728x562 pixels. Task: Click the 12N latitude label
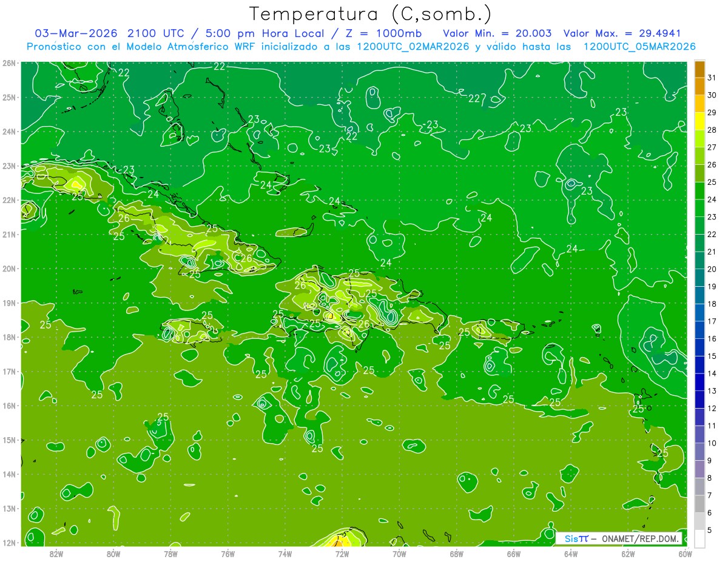tap(9, 543)
